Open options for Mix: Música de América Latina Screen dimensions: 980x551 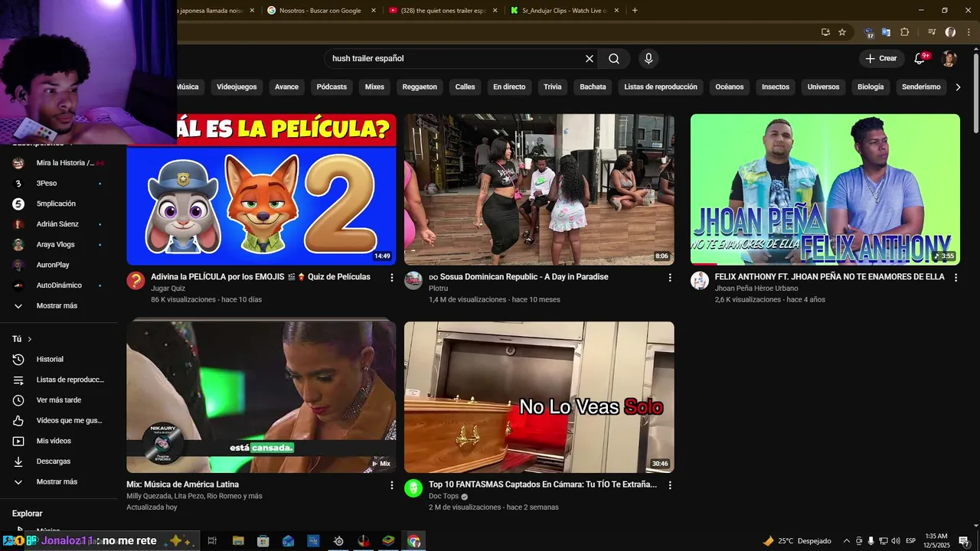(x=392, y=485)
